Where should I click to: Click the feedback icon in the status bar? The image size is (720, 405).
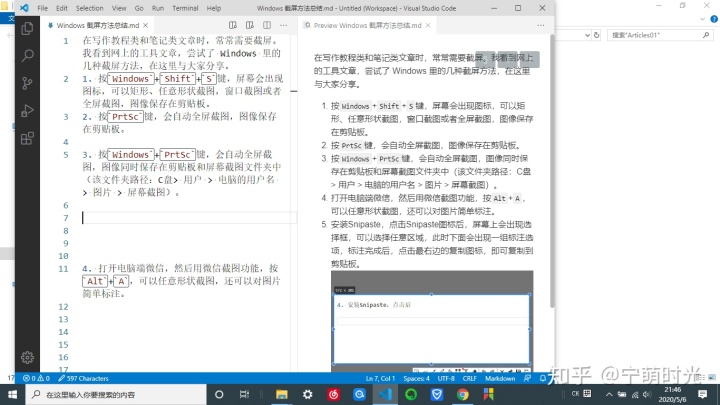(527, 378)
